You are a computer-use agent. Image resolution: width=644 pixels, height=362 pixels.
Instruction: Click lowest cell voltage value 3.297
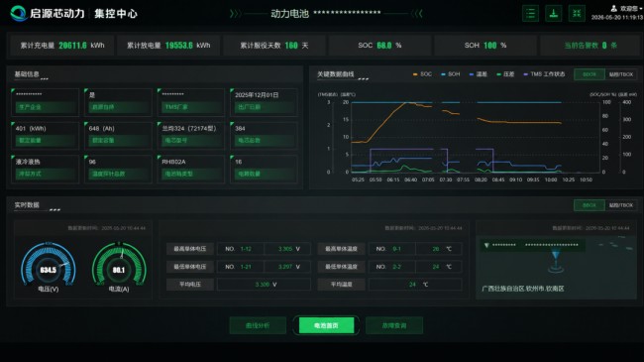(285, 267)
